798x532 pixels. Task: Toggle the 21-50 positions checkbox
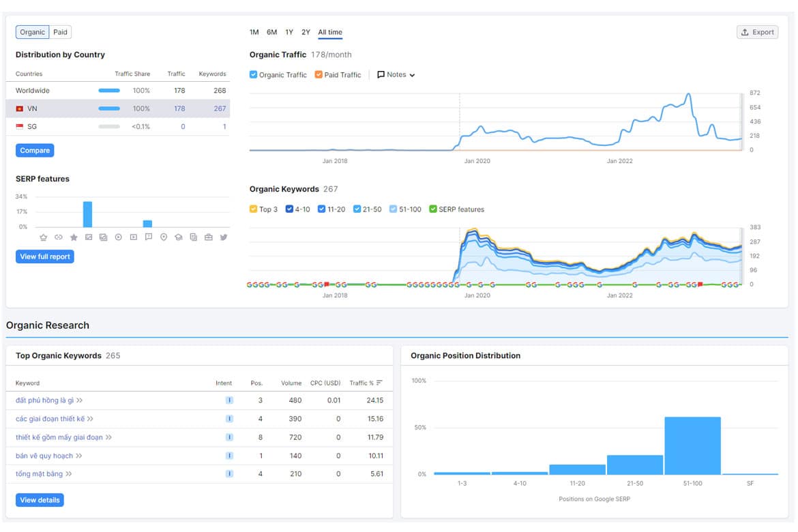tap(357, 209)
